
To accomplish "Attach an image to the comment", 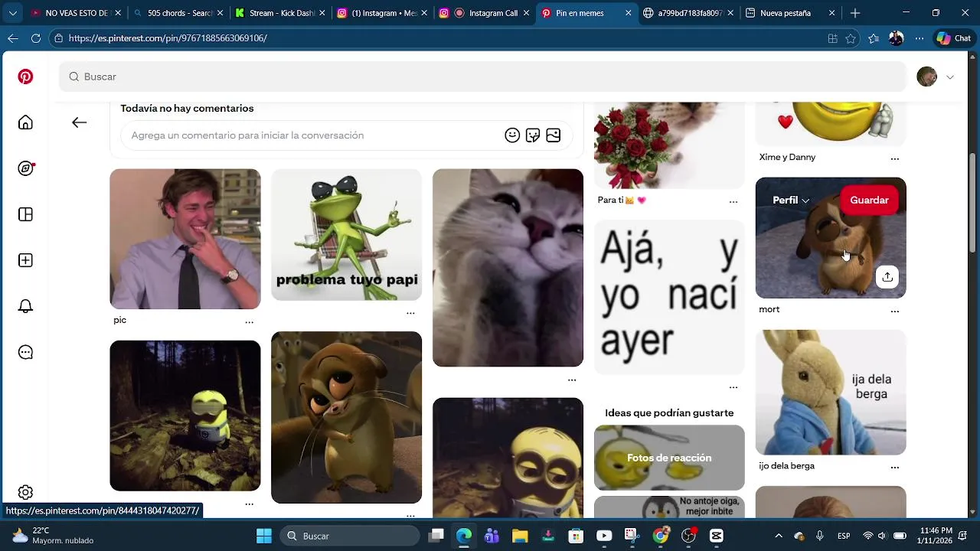I will (x=554, y=135).
